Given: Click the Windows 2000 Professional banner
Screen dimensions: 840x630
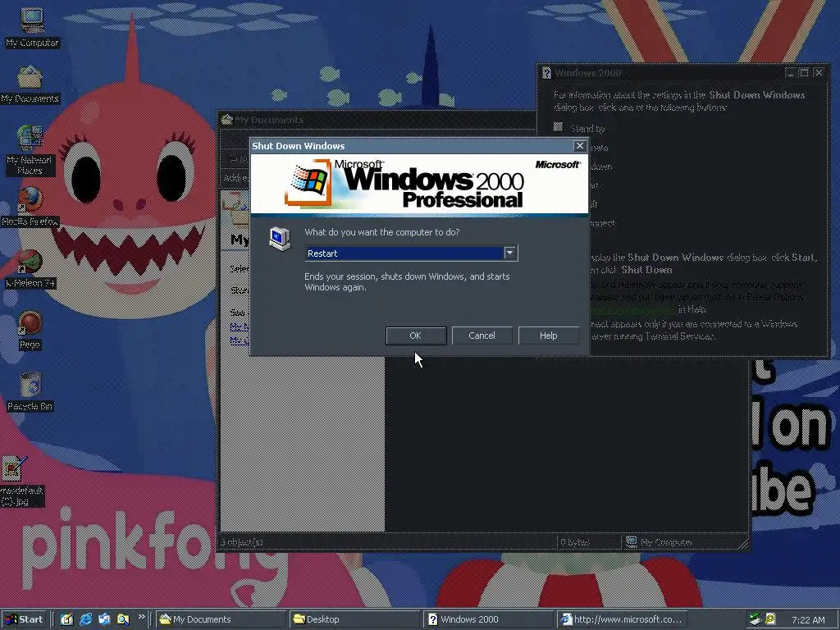Looking at the screenshot, I should point(419,185).
